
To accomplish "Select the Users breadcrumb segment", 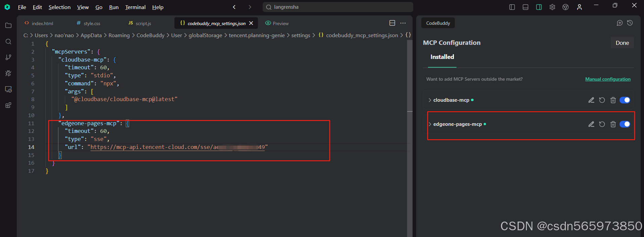I will [x=41, y=35].
